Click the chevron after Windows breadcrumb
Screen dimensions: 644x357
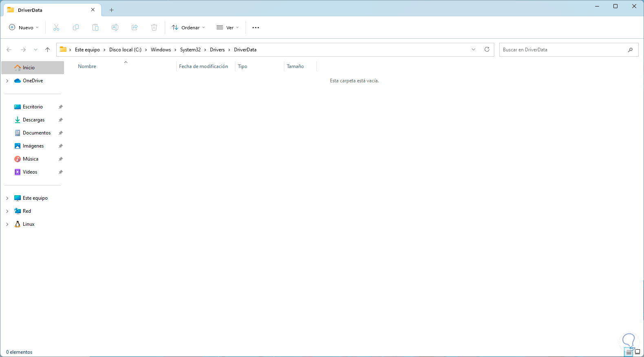click(175, 50)
